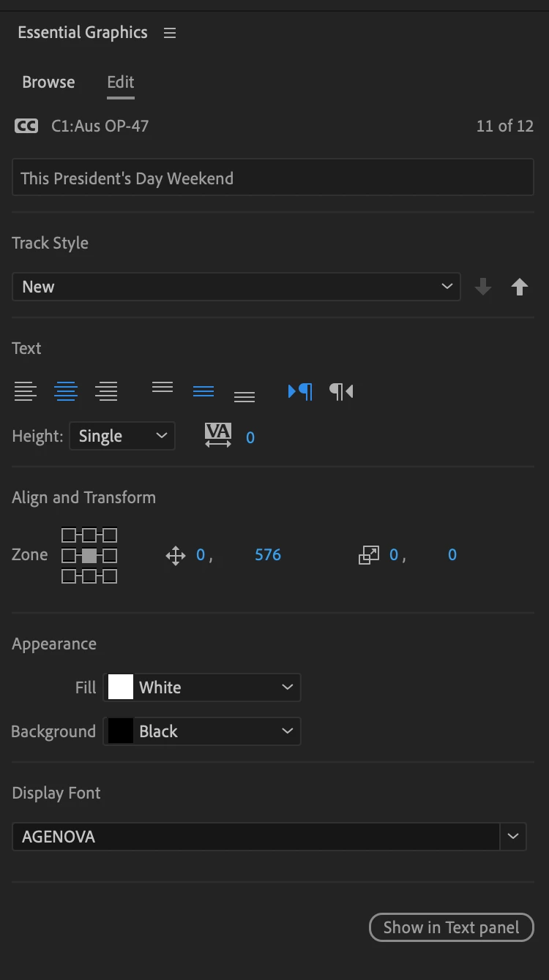Image resolution: width=549 pixels, height=980 pixels.
Task: Switch to the Edit tab
Action: [x=121, y=82]
